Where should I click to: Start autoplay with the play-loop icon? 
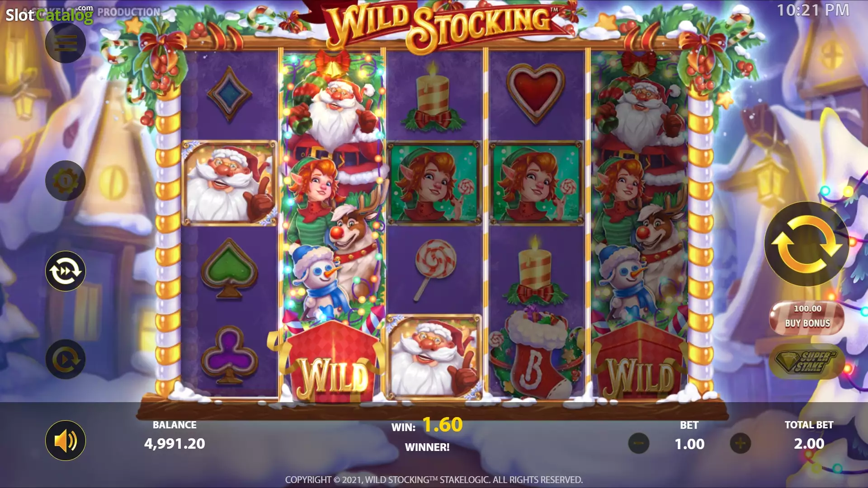(66, 360)
